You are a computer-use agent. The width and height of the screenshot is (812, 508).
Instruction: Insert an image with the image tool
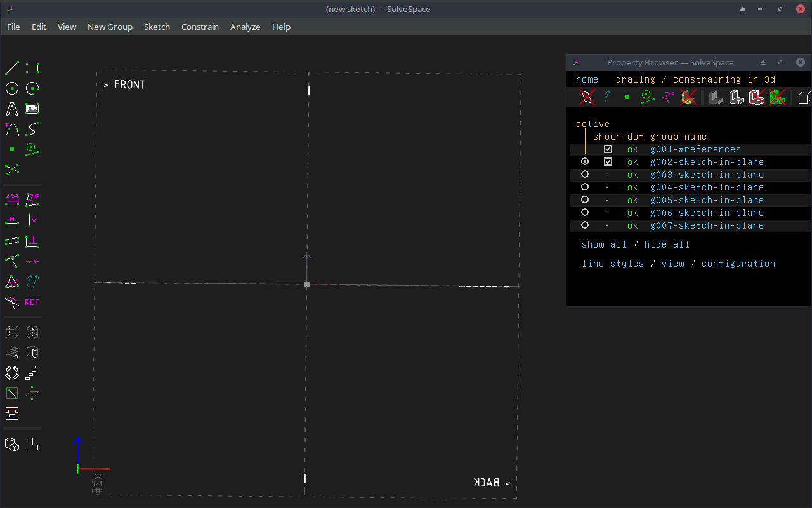tap(32, 109)
